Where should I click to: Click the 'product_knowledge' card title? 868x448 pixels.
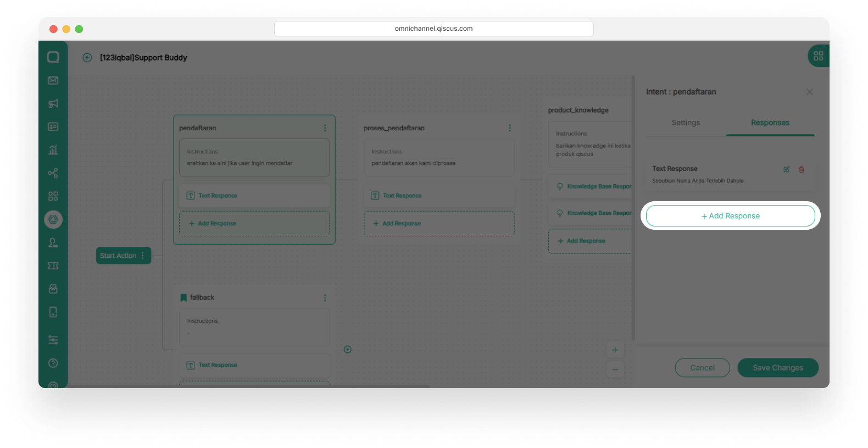578,110
